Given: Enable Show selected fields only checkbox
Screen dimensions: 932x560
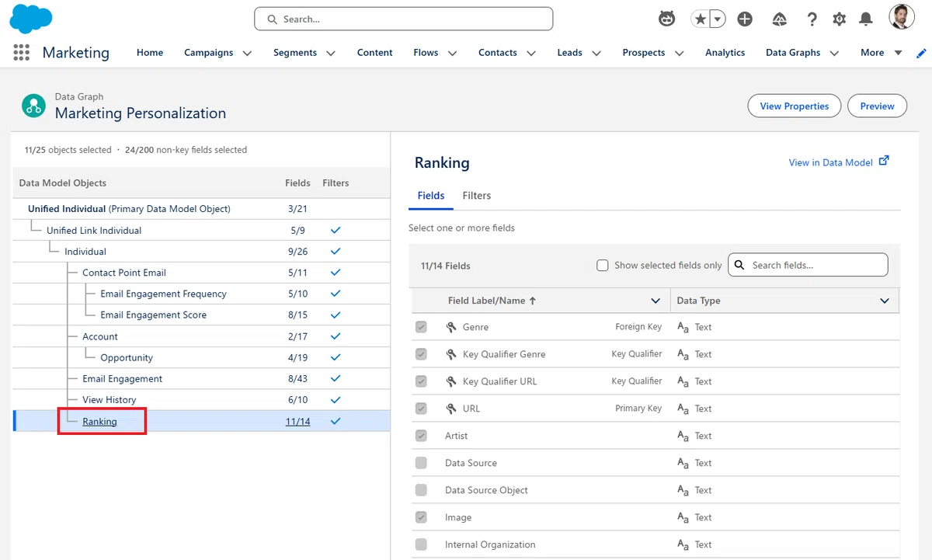Looking at the screenshot, I should tap(602, 265).
